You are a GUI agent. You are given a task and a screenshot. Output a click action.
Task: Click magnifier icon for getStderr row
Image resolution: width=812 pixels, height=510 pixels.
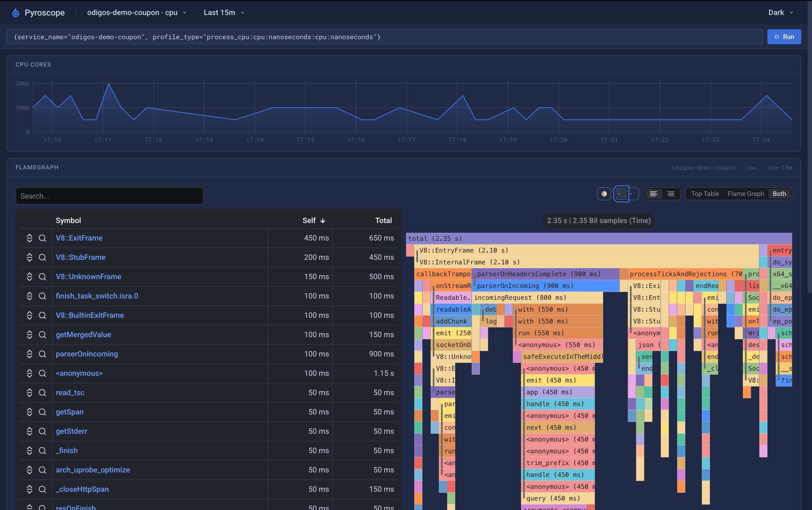pyautogui.click(x=42, y=431)
